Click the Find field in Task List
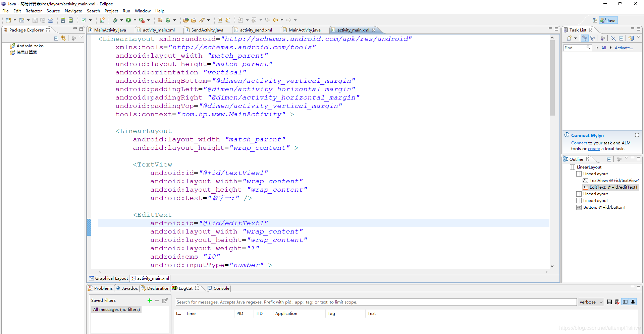The height and width of the screenshot is (334, 644). (x=577, y=48)
